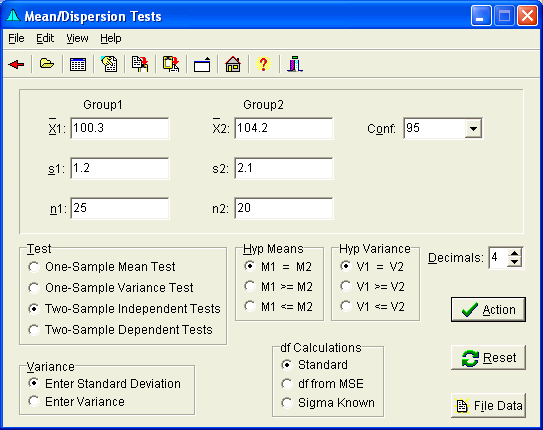The image size is (543, 430).
Task: Click the s2 input field
Action: [284, 168]
